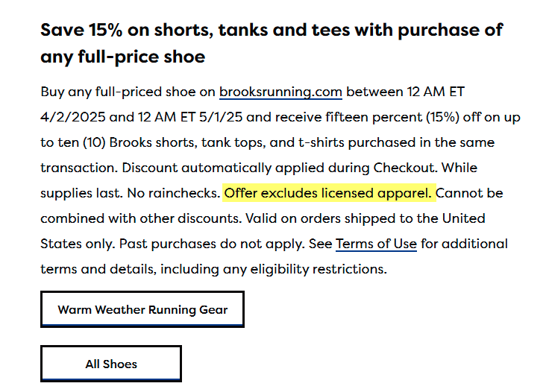Click the highlighted 'Offer excludes licensed apparel' text
Image resolution: width=549 pixels, height=392 pixels.
pos(328,193)
